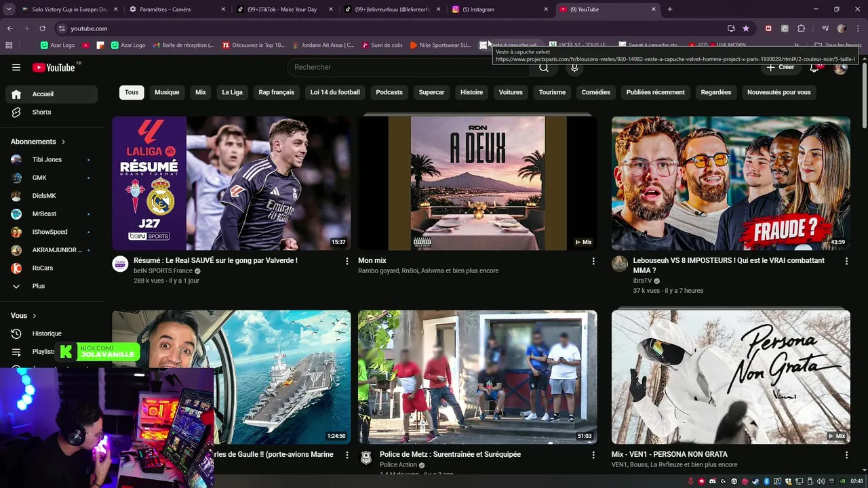The height and width of the screenshot is (488, 868).
Task: Open options menu for Mon mix
Action: pyautogui.click(x=593, y=261)
